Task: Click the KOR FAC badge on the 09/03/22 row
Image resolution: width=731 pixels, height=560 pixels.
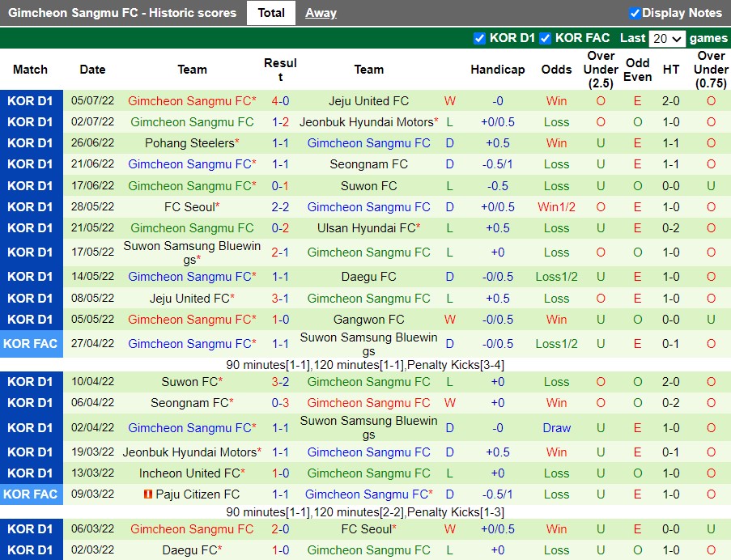Action: 31,494
